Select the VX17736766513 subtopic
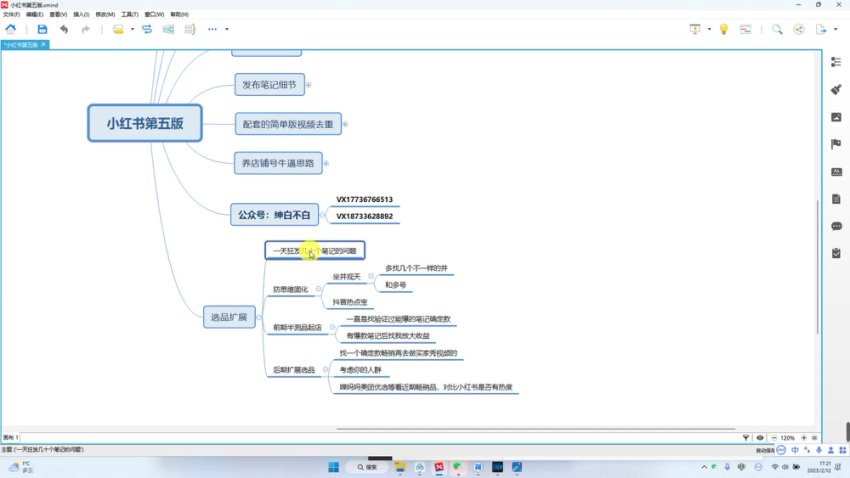 coord(364,199)
